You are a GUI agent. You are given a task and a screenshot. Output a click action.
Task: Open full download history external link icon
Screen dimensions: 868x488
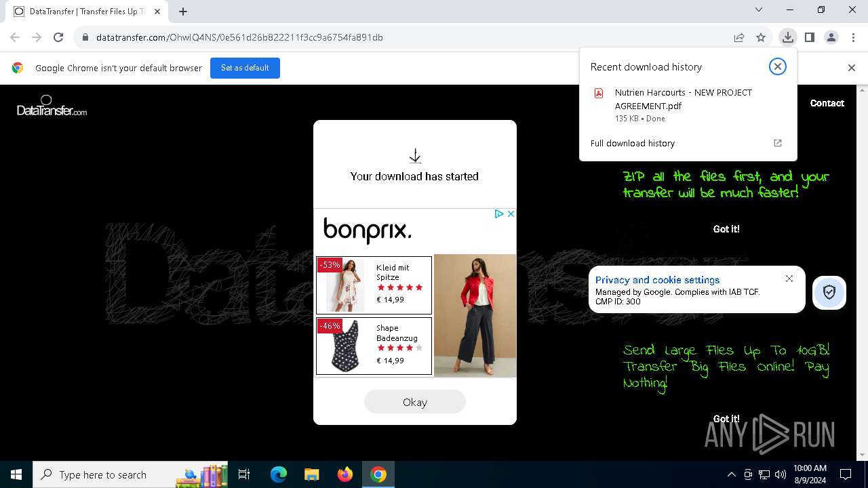click(x=778, y=143)
